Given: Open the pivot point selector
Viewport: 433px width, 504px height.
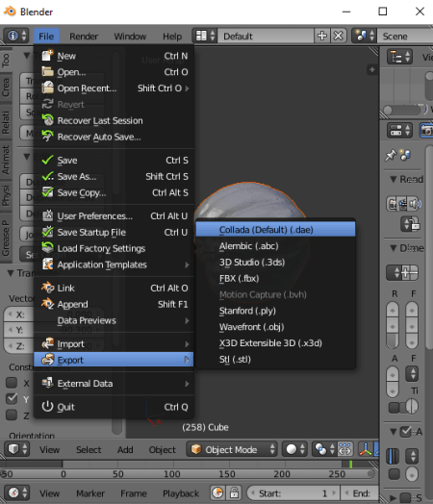Looking at the screenshot, I should 324,449.
